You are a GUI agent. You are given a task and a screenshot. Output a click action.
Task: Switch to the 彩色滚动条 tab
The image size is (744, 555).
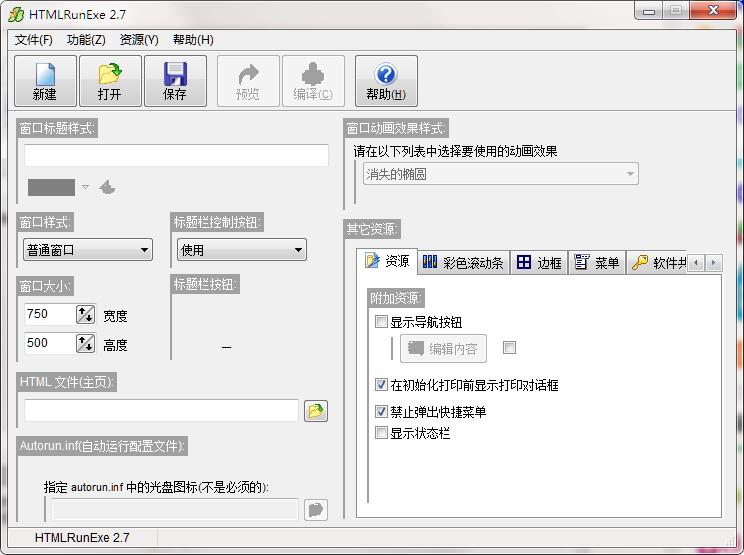[462, 263]
